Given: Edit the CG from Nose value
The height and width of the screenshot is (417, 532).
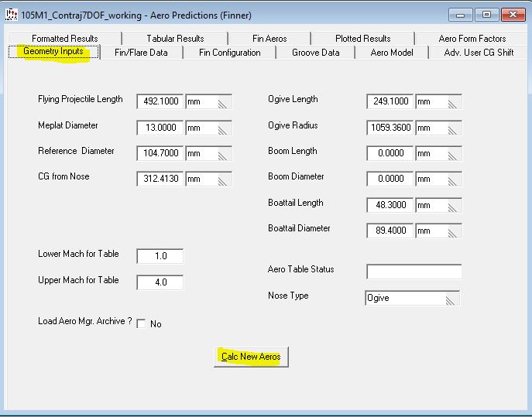Looking at the screenshot, I should 160,179.
